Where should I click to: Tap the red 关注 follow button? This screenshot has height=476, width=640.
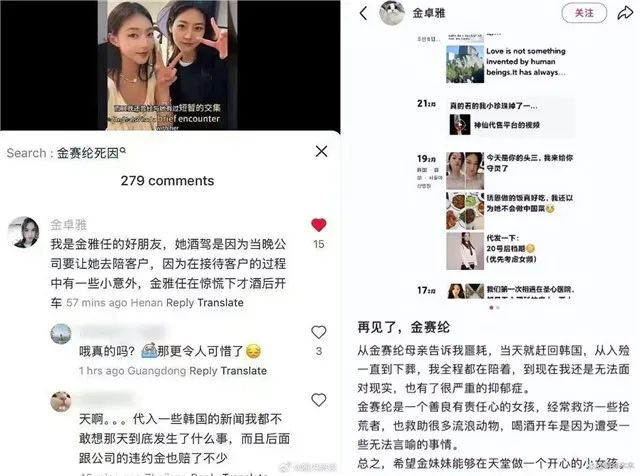tap(584, 13)
